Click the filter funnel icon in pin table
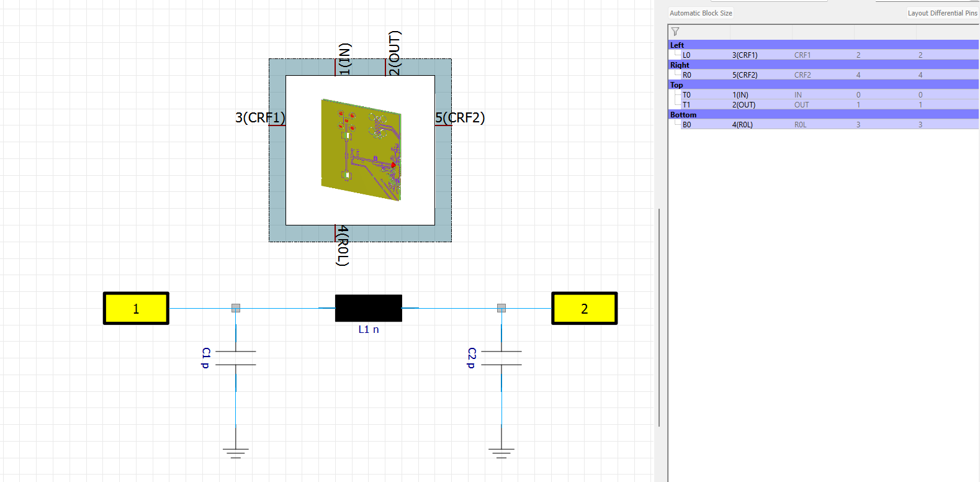 tap(675, 32)
